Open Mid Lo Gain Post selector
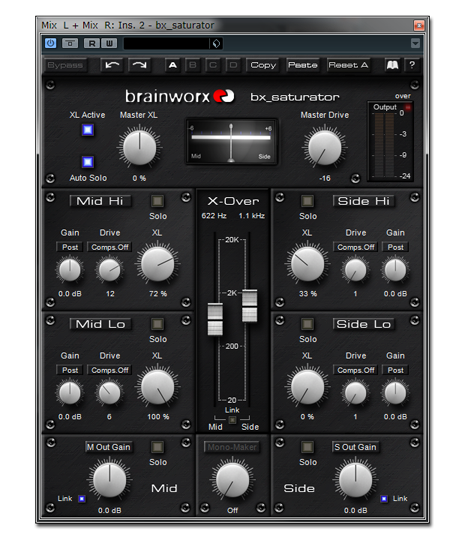Viewport: 465px width, 540px height. 70,370
